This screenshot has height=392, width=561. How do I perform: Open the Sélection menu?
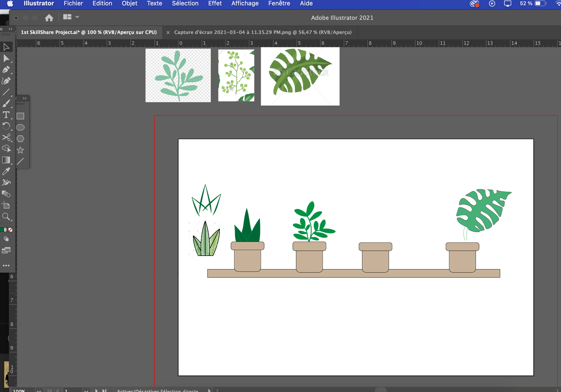[x=185, y=4]
